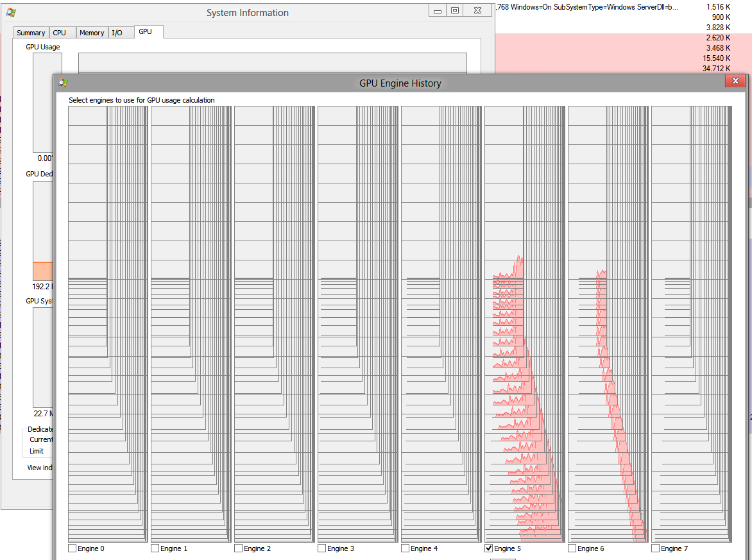
Task: Open the CPU tab
Action: [x=60, y=32]
